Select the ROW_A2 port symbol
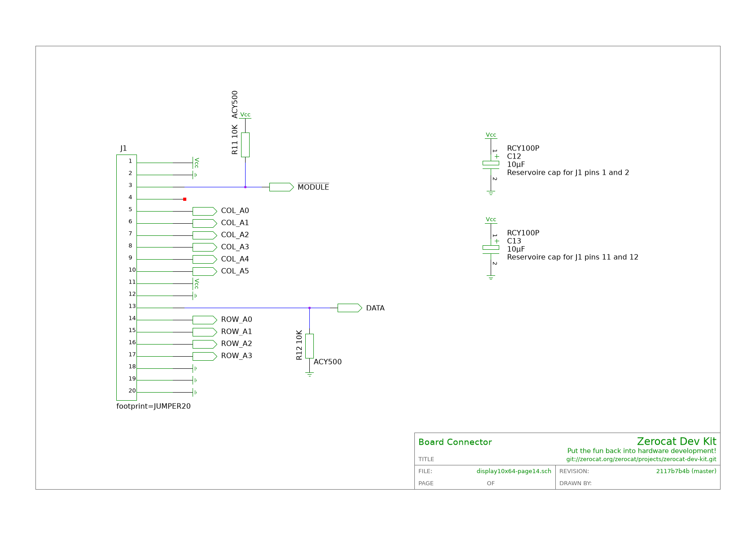Viewport: 756px width, 535px height. (205, 344)
